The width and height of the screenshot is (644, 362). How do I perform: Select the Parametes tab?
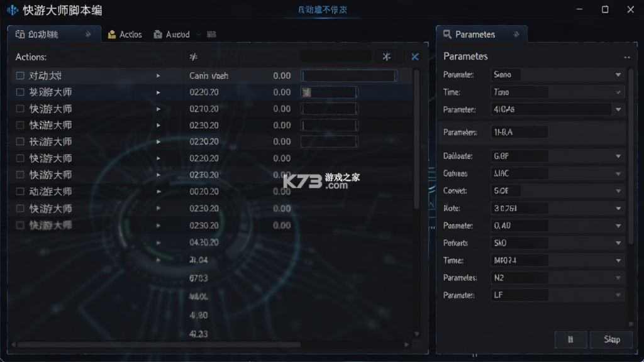click(x=481, y=35)
